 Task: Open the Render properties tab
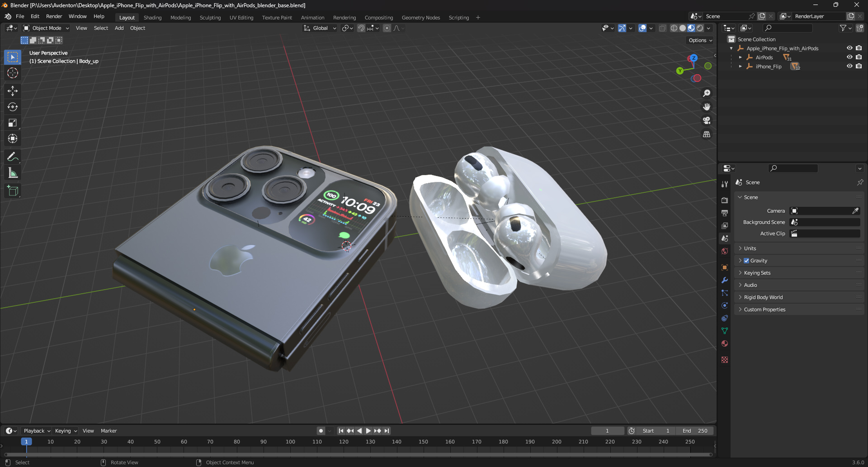(x=725, y=200)
